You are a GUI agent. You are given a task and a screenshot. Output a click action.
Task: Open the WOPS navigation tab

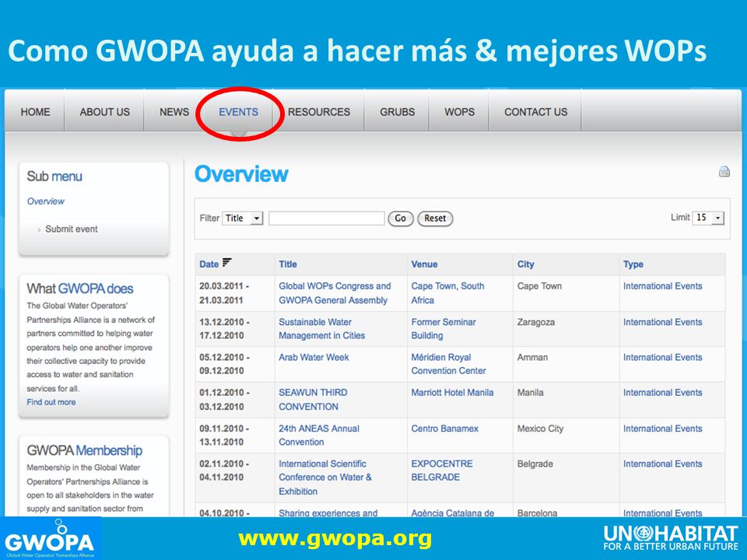coord(460,112)
